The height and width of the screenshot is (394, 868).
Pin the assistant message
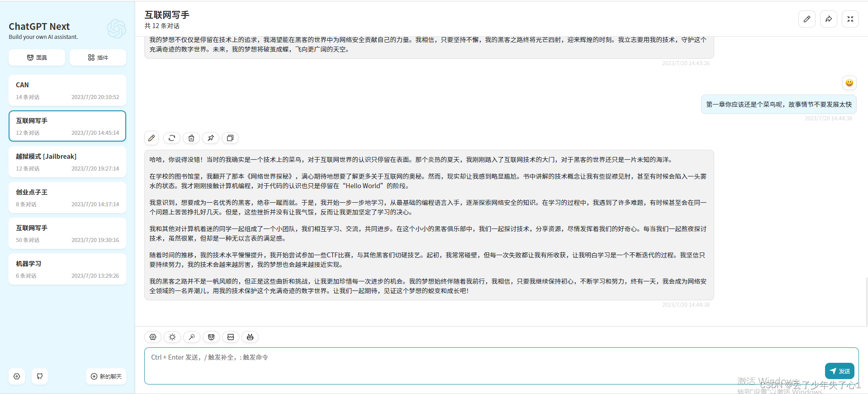click(211, 138)
